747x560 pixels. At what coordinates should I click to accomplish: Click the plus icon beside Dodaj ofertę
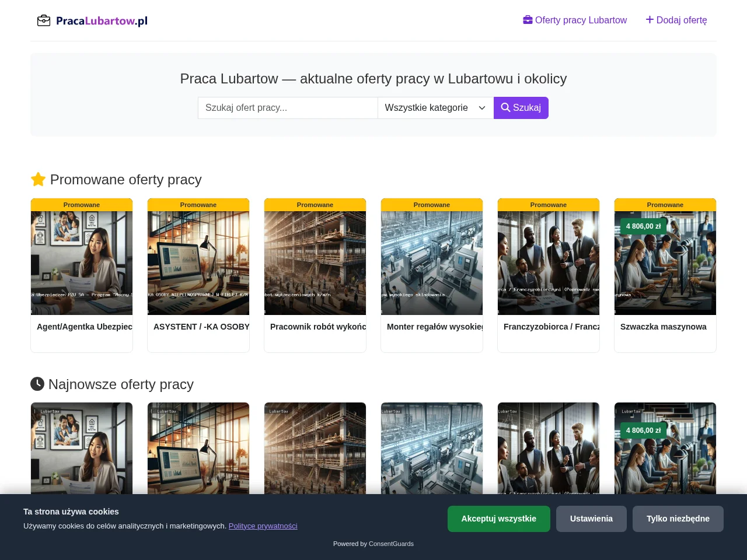650,20
